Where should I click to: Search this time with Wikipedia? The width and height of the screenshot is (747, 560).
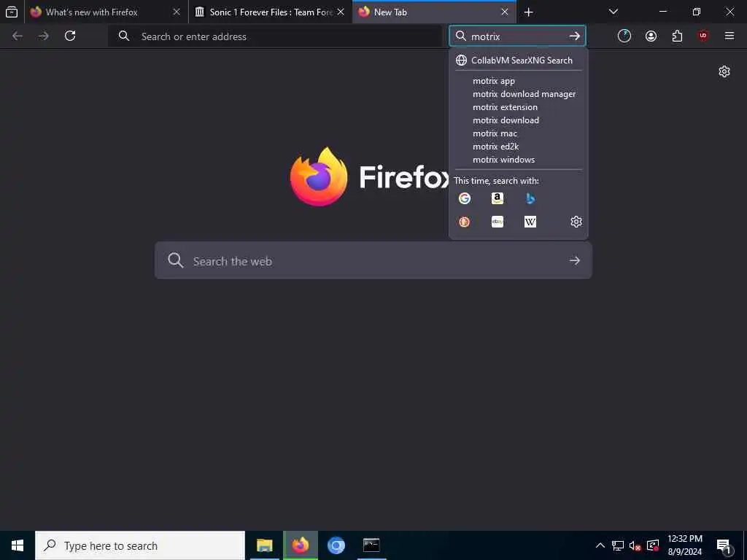click(530, 222)
